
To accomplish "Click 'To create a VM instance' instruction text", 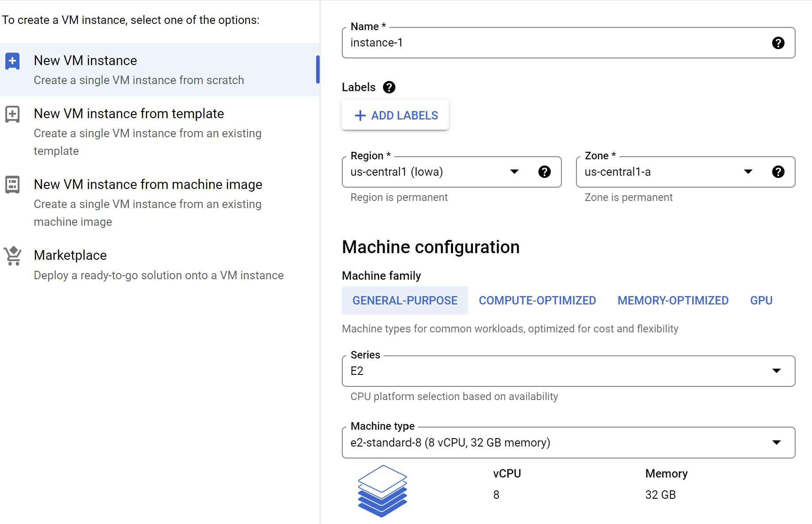I will [x=131, y=20].
